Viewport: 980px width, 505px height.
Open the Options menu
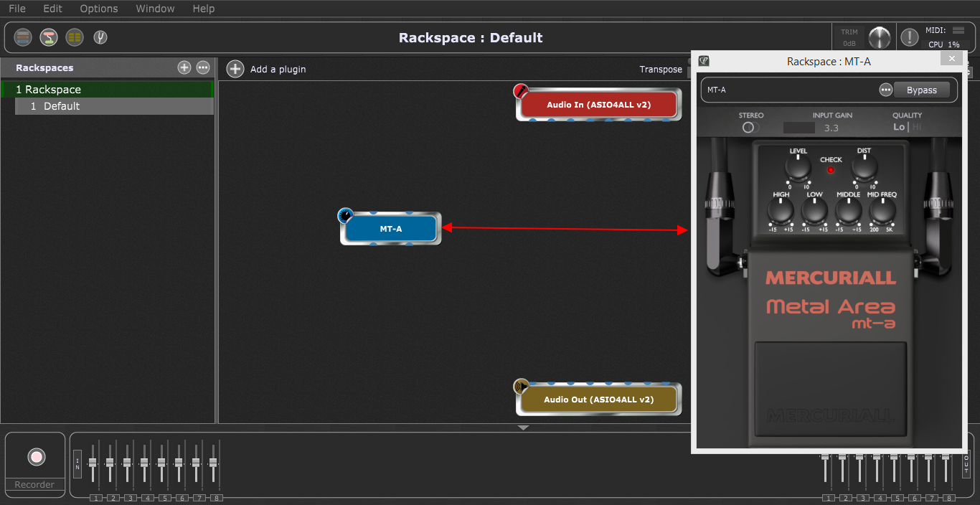(x=99, y=9)
